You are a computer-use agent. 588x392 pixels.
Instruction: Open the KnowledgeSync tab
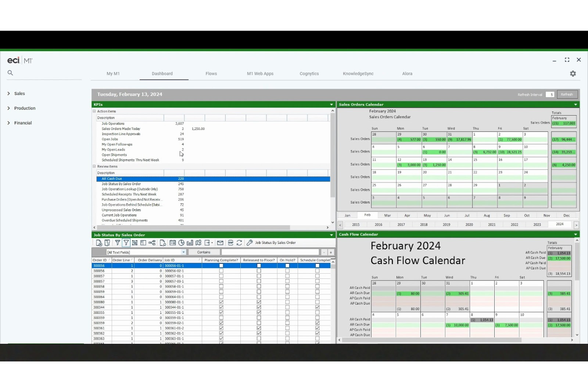point(358,73)
